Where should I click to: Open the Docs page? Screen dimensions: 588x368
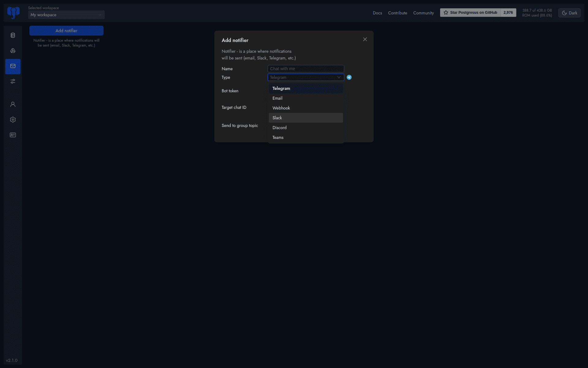[377, 13]
